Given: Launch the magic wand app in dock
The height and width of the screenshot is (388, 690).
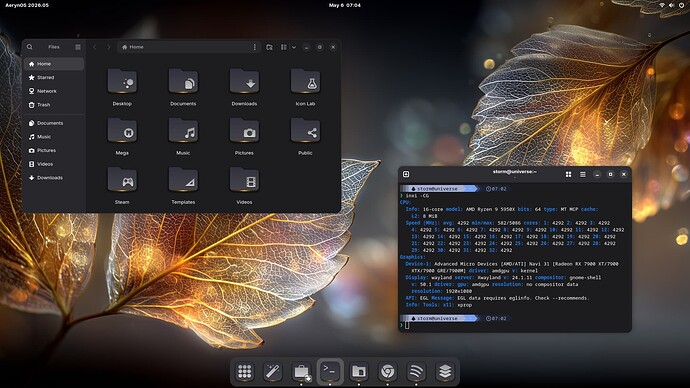Looking at the screenshot, I should [273, 372].
